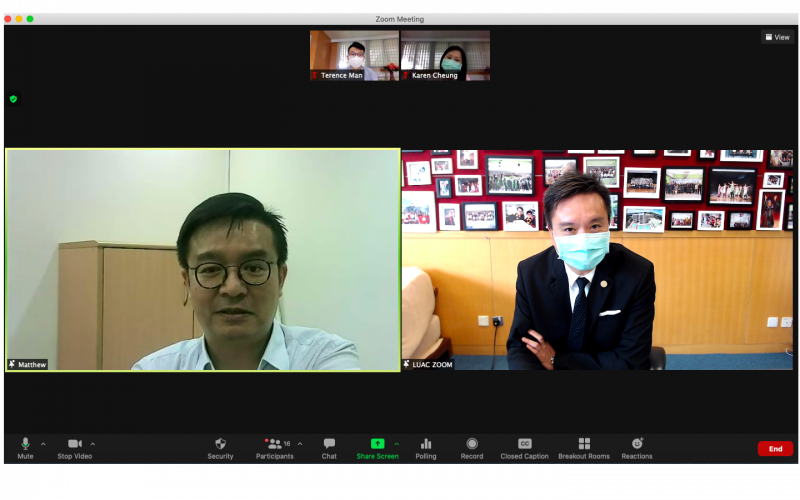Click the Zoom Meeting window title
Viewport: 800px width, 500px height.
coord(400,19)
